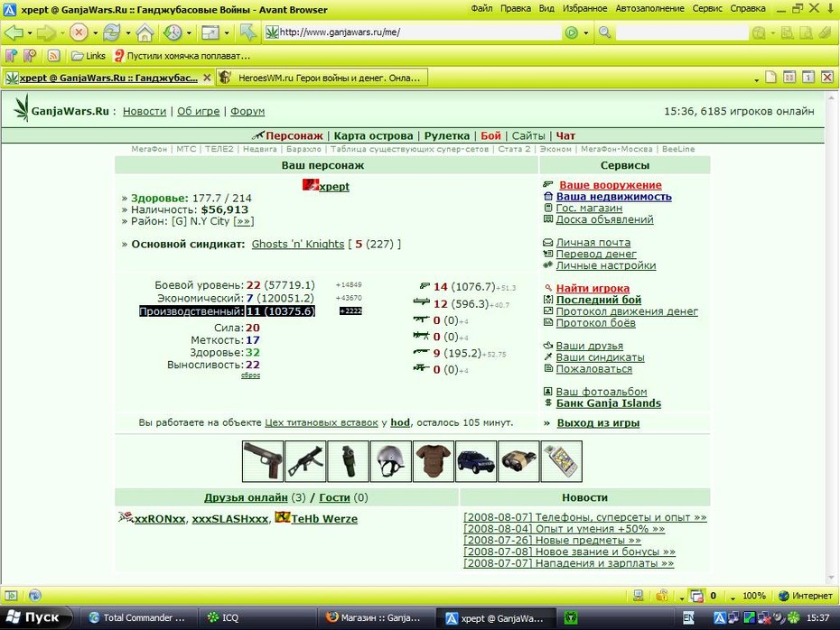Open Личная почта link
The height and width of the screenshot is (630, 840).
coord(593,243)
